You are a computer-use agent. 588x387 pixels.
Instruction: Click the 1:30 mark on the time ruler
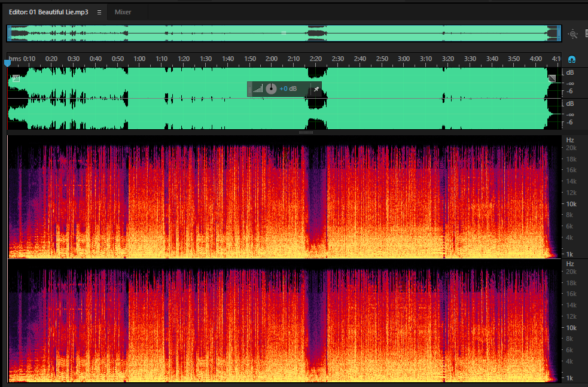point(206,59)
